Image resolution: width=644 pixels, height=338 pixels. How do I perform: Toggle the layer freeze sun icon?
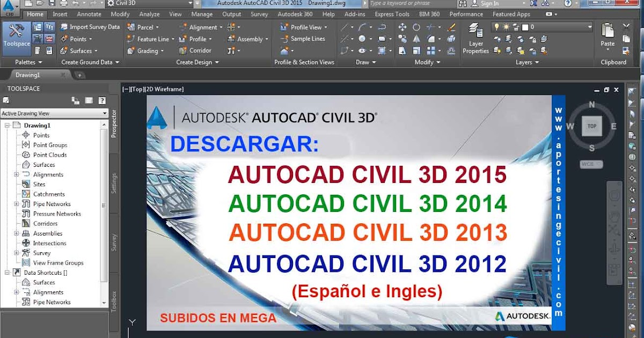pos(506,27)
